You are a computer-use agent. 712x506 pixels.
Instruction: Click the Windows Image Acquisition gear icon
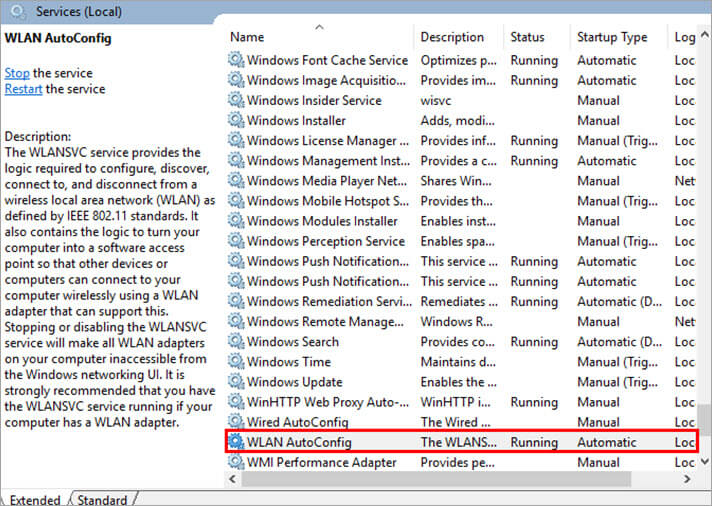(x=236, y=80)
